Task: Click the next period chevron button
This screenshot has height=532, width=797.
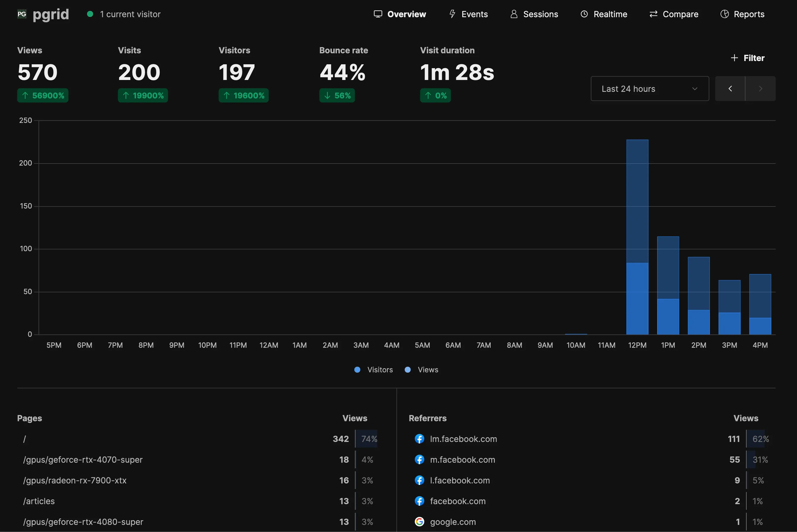Action: [x=760, y=89]
